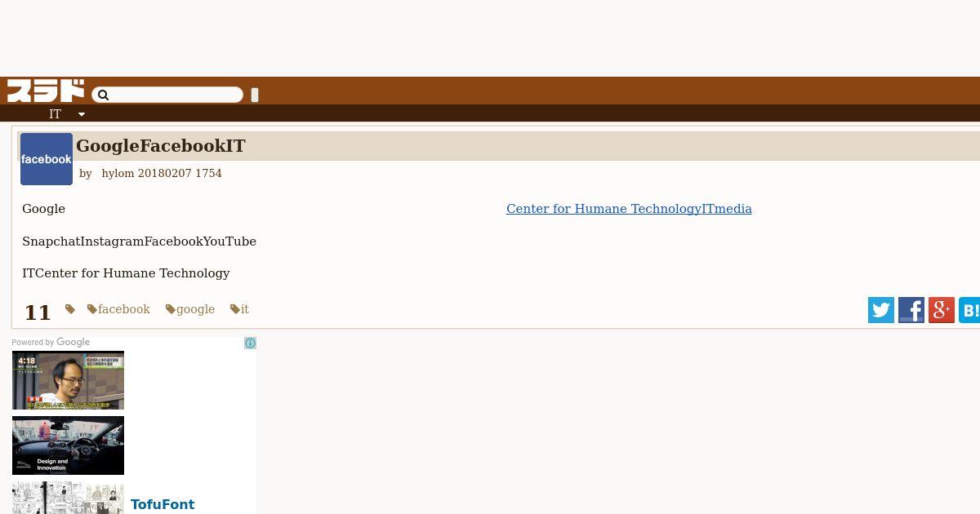Click the comment count 11
The image size is (980, 514).
38,312
